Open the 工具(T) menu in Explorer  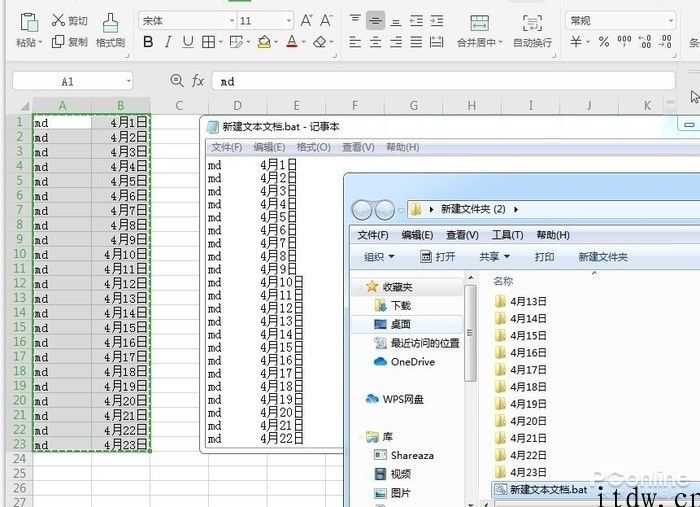[x=507, y=235]
